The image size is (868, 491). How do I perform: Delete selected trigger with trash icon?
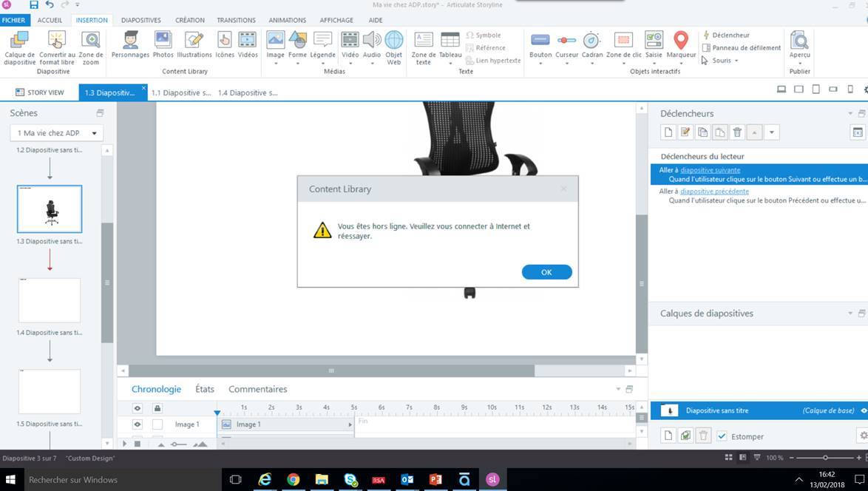tap(737, 132)
